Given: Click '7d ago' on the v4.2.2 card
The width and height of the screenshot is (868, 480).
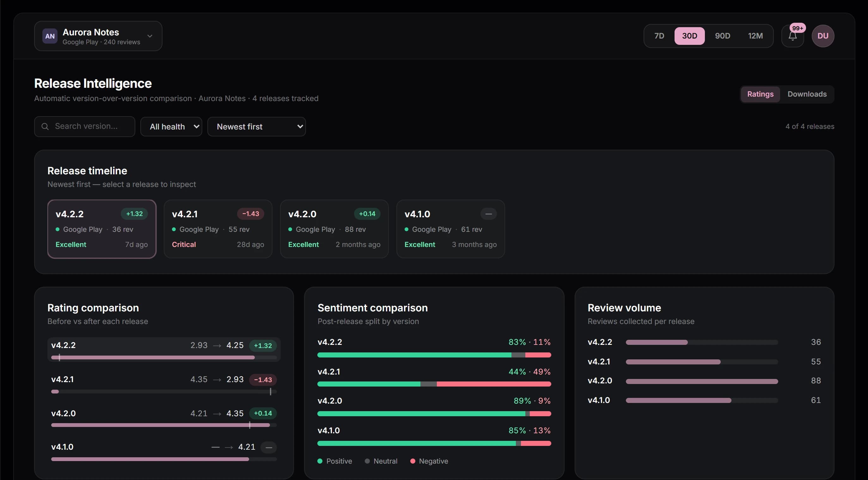Looking at the screenshot, I should point(136,245).
